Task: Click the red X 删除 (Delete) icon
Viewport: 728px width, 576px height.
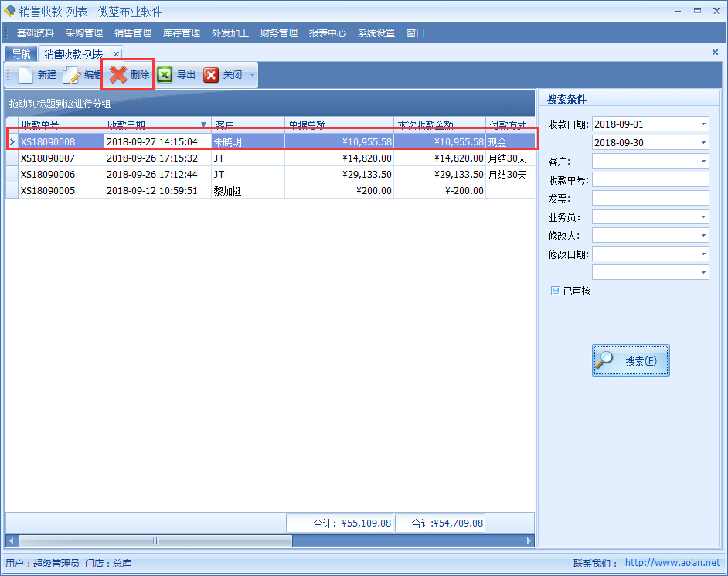Action: coord(118,75)
